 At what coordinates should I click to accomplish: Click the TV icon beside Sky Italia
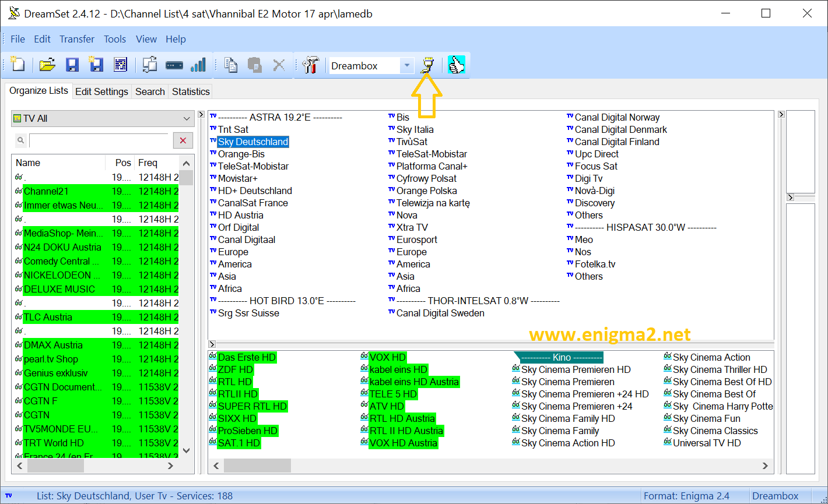[x=392, y=129]
